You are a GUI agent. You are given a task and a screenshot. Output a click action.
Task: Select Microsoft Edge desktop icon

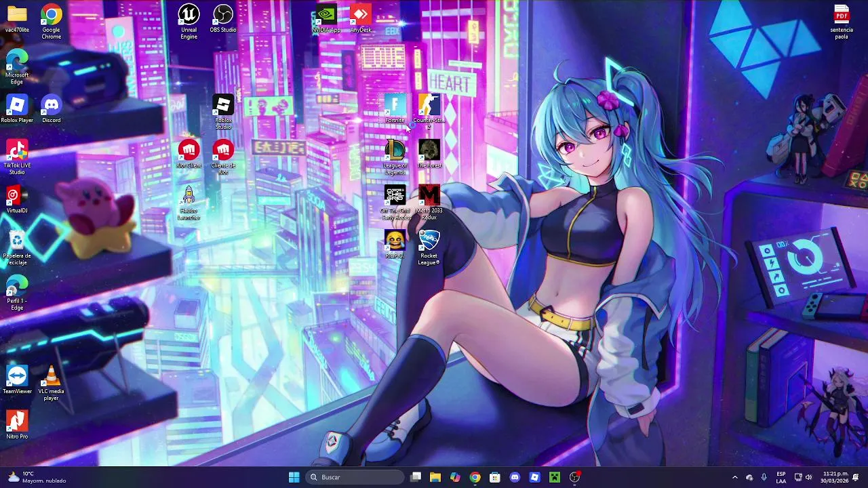[x=17, y=66]
